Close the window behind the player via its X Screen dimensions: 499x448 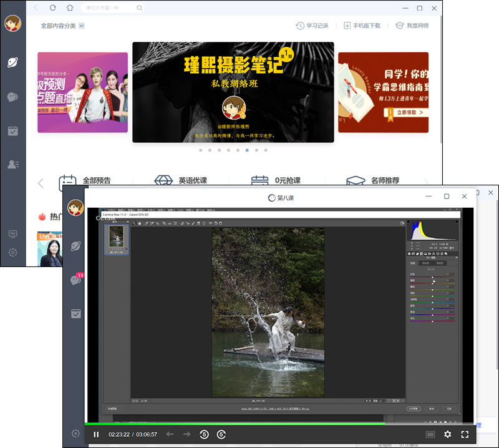click(x=491, y=193)
